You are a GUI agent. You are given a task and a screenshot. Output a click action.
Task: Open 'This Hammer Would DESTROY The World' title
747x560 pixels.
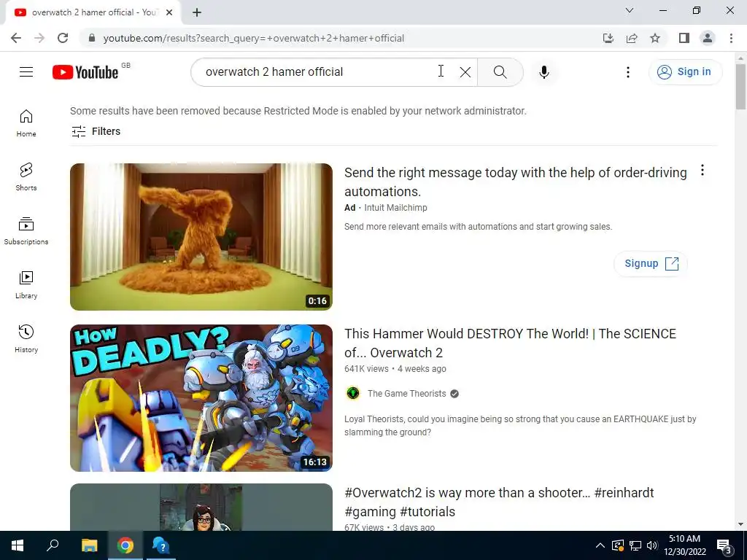click(510, 343)
